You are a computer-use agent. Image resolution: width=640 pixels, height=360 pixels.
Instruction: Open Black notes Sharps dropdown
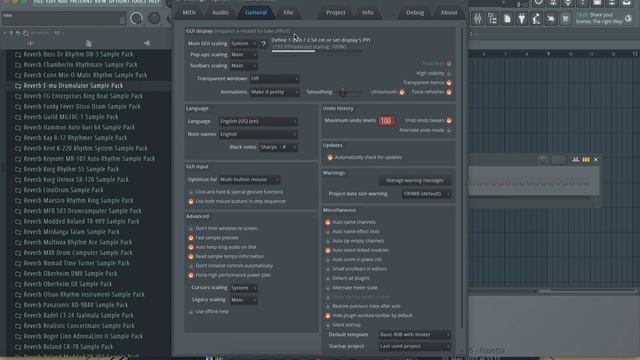pyautogui.click(x=278, y=147)
